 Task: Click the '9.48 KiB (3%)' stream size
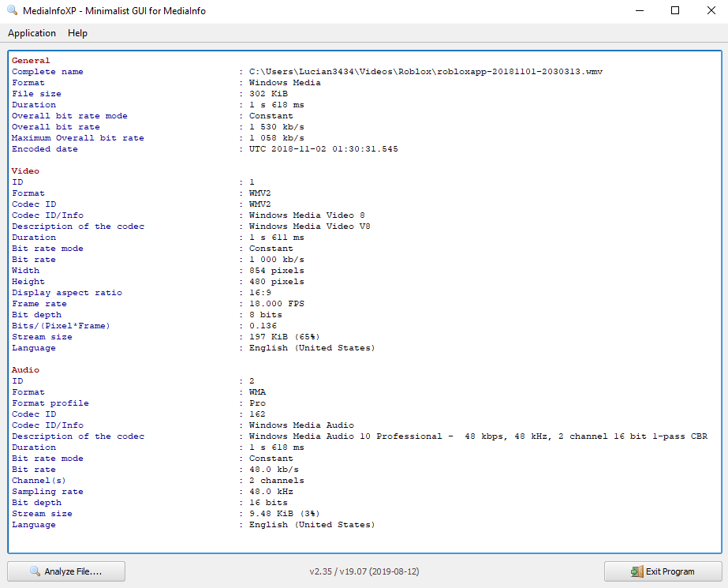coord(285,514)
